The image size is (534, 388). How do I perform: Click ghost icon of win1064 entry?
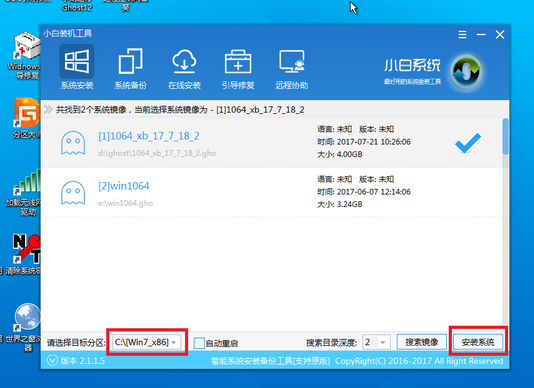73,193
